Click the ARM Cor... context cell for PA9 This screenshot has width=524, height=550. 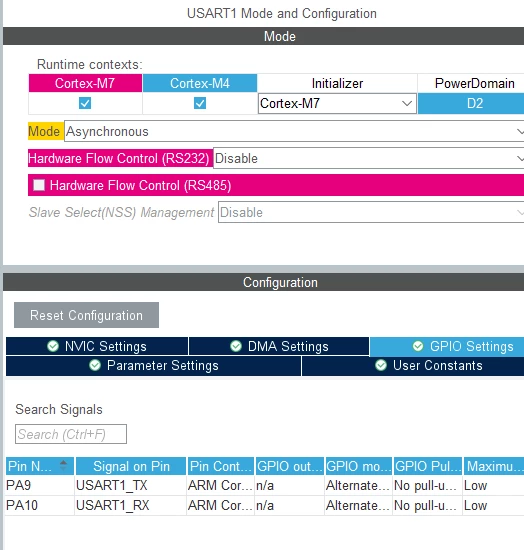click(x=220, y=485)
